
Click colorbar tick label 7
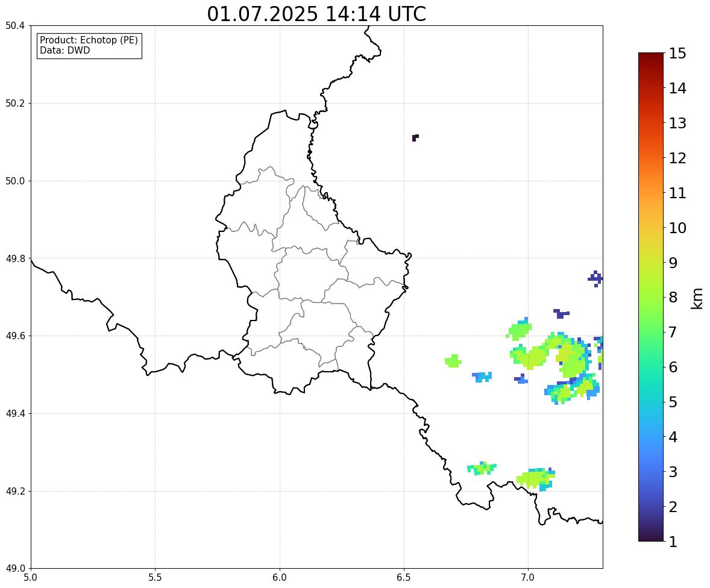pyautogui.click(x=673, y=332)
